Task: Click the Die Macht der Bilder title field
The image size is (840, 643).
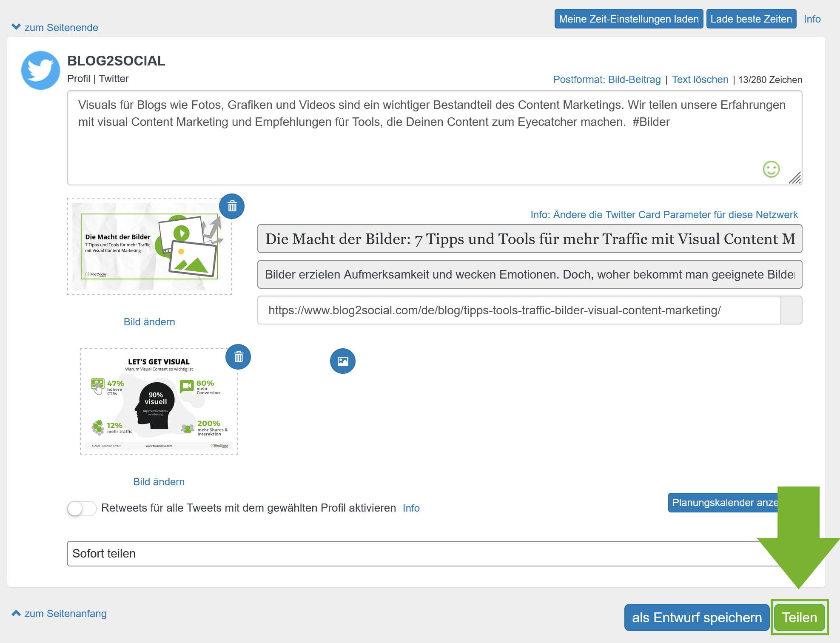Action: point(530,239)
